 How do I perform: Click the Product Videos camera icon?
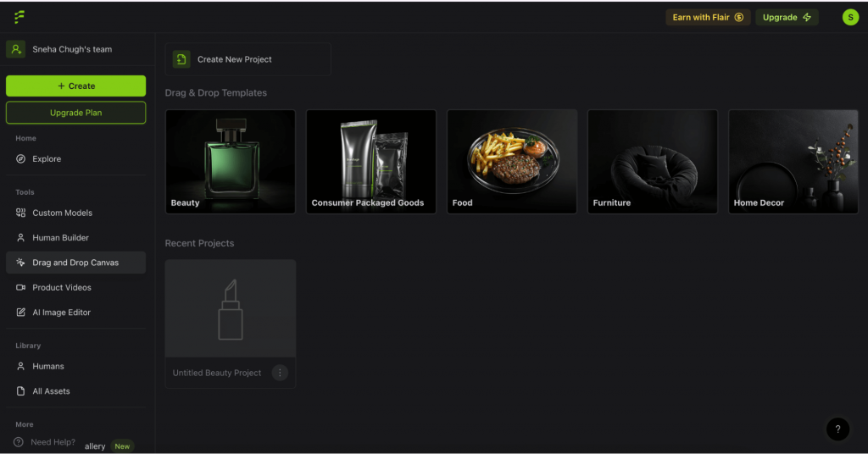point(21,288)
